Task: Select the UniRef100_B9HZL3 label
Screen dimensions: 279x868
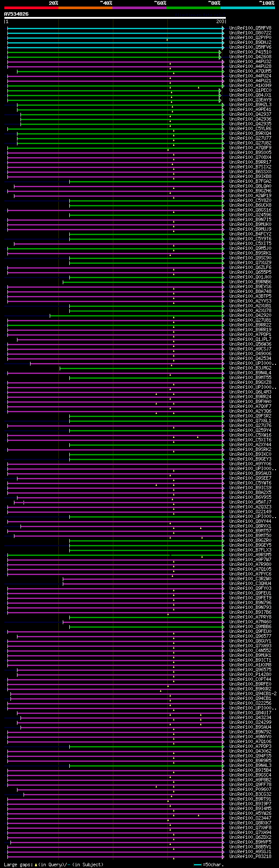Action: click(x=250, y=105)
